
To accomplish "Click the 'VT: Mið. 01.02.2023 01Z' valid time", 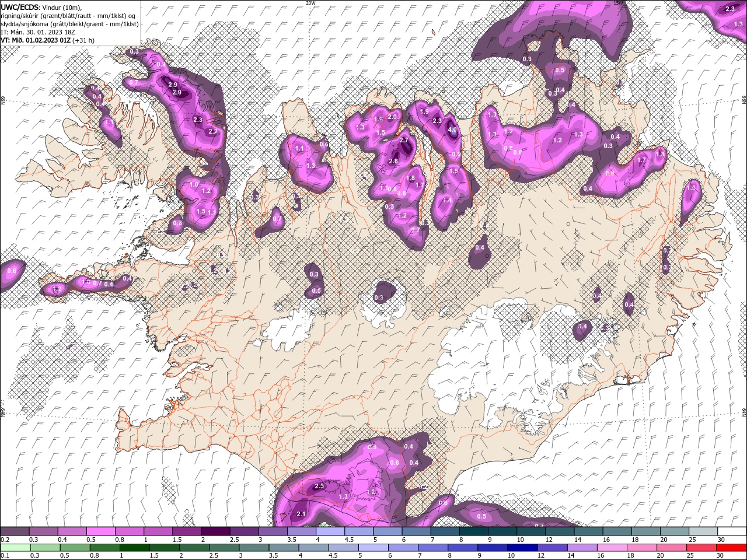I will 36,40.
